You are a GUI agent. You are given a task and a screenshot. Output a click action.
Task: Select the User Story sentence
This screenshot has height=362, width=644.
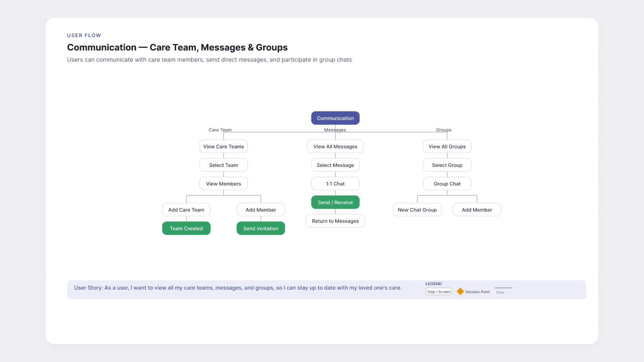[238, 288]
